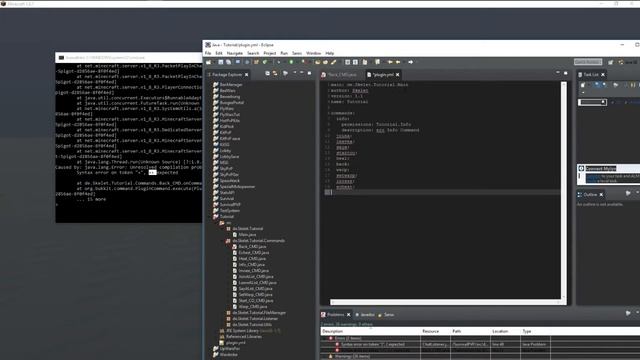
Task: Close the Outline view
Action: [601, 195]
